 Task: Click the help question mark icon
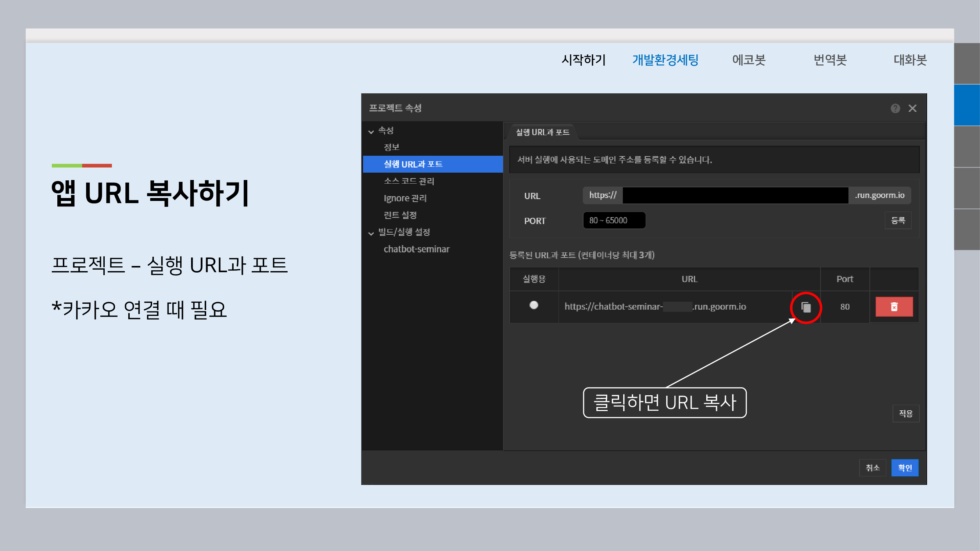pyautogui.click(x=895, y=109)
